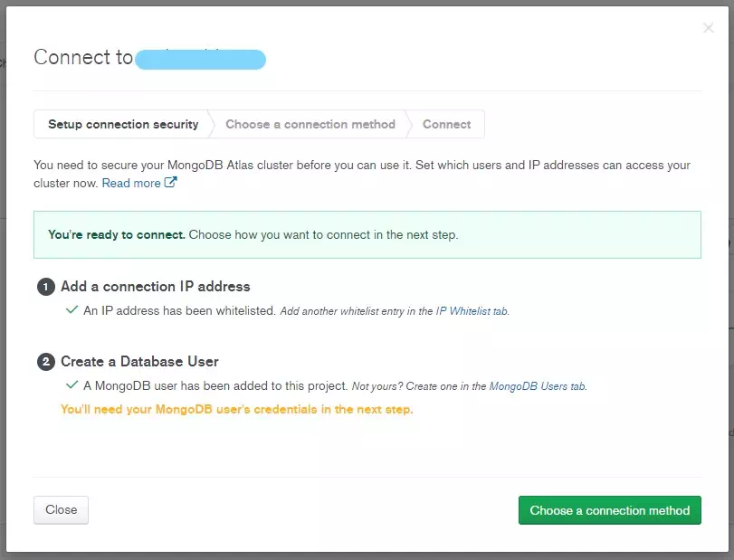Viewport: 734px width, 560px height.
Task: Close the dialog with the X icon
Action: click(x=709, y=28)
